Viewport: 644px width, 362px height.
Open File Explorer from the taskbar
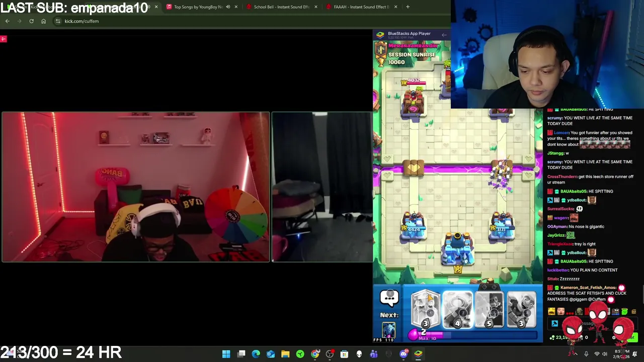285,354
